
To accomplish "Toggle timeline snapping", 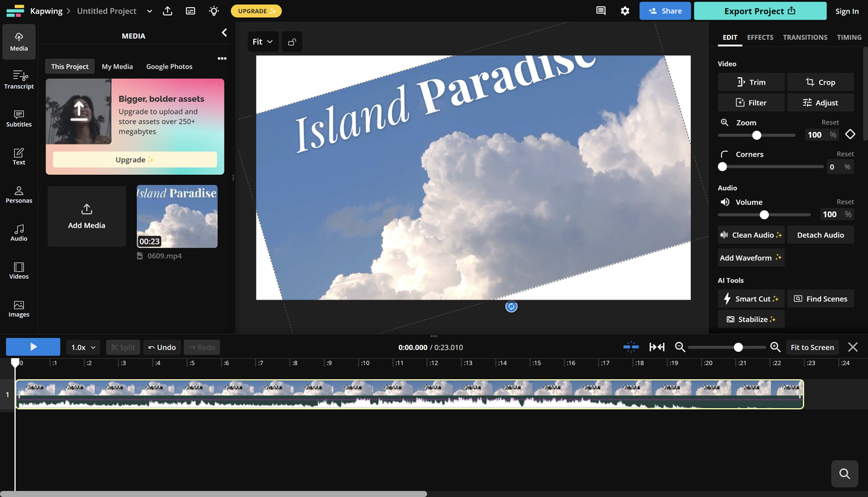I will tap(631, 346).
